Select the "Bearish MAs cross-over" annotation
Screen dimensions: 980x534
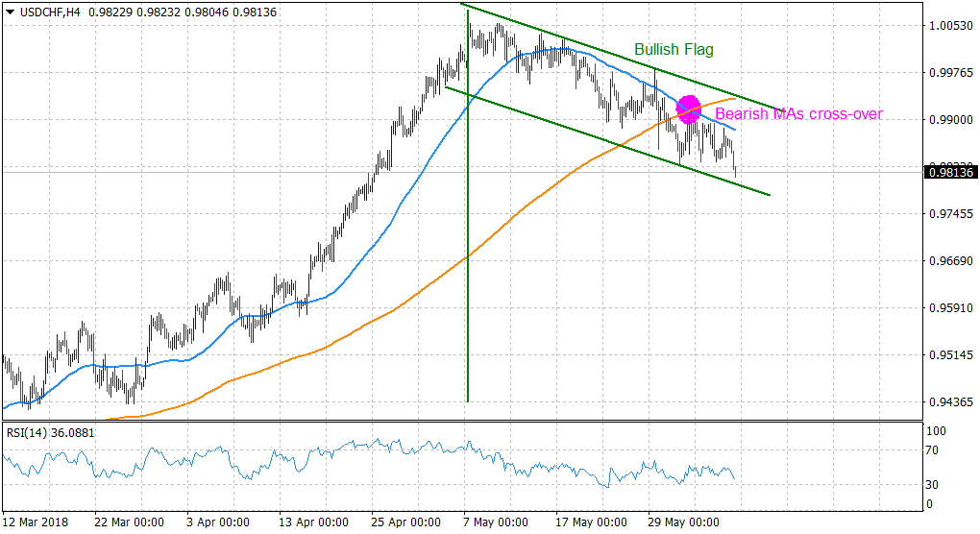point(798,114)
